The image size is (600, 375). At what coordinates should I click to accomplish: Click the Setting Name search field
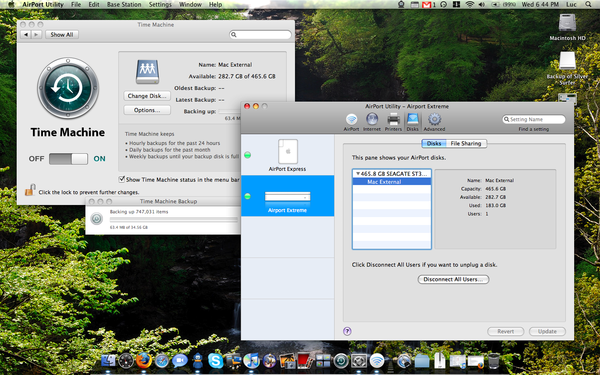click(534, 119)
